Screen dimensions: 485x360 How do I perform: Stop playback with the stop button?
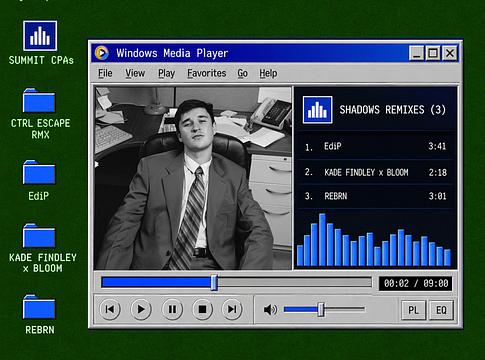pos(202,309)
